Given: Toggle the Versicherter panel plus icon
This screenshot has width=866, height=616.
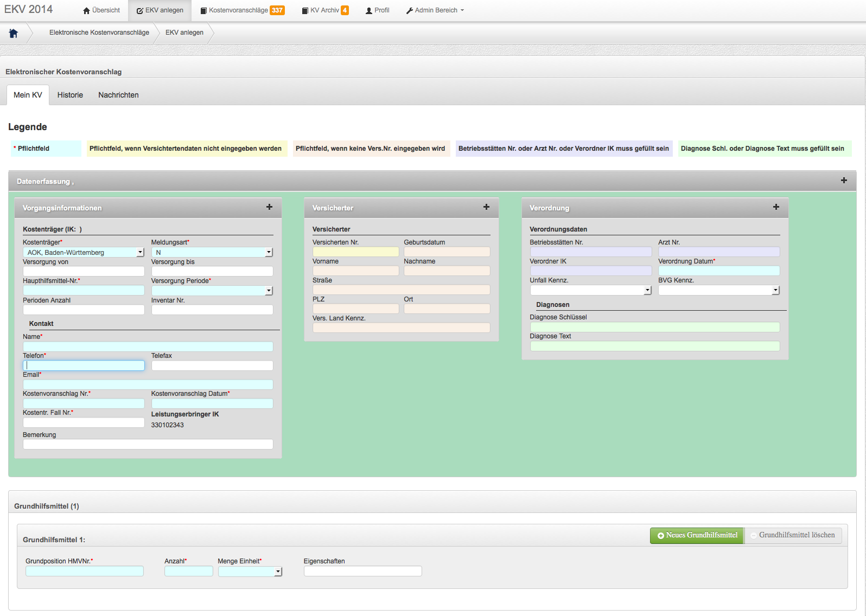Looking at the screenshot, I should (486, 207).
